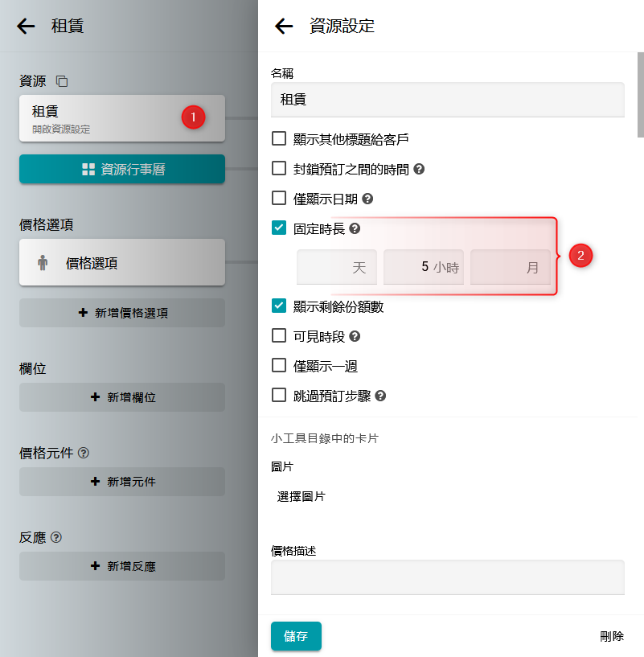Viewport: 644px width, 657px height.
Task: Click the 刪除 link
Action: pos(611,636)
